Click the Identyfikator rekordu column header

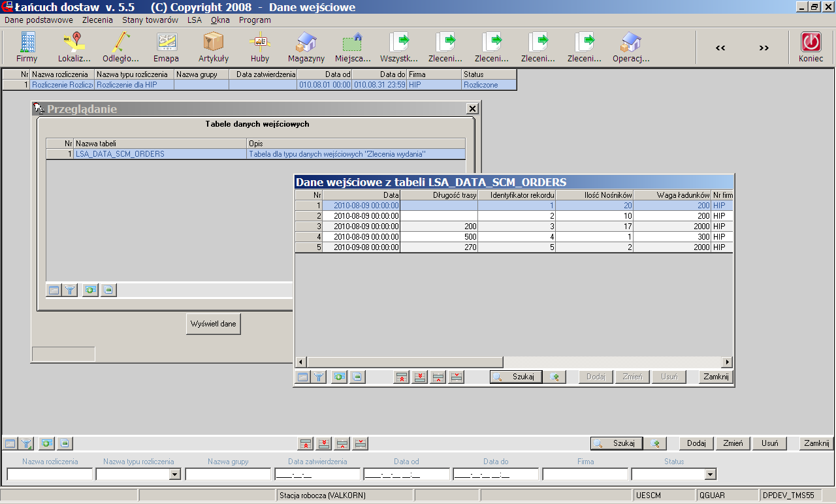(517, 195)
